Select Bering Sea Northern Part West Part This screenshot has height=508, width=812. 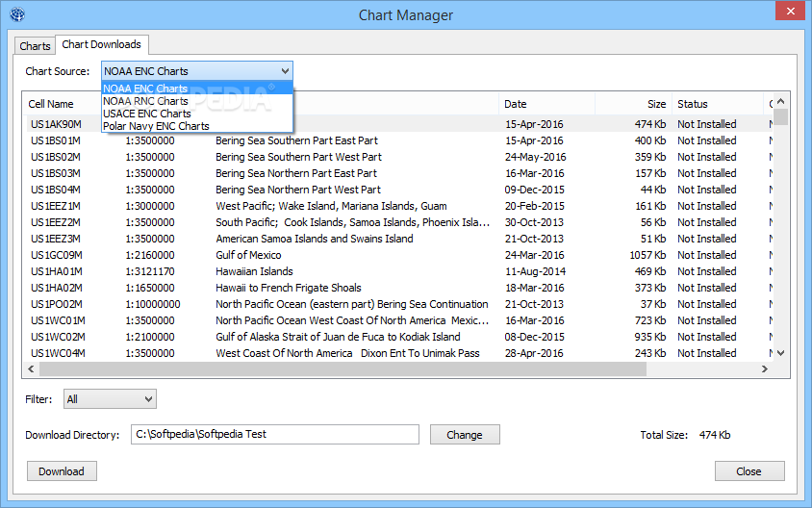click(x=298, y=190)
